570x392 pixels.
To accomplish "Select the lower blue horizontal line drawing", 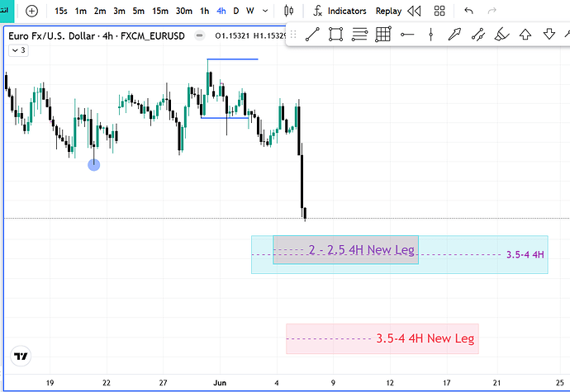I will coord(225,118).
